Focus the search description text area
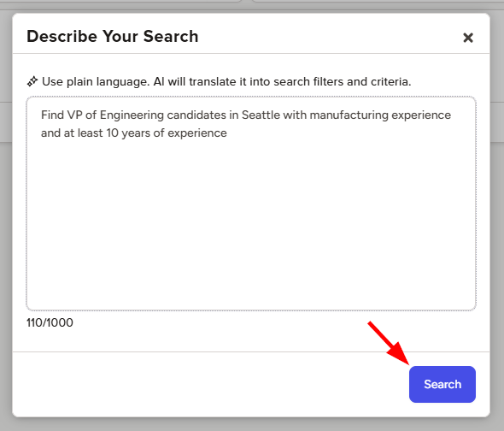Viewport: 504px width, 431px height. (251, 204)
